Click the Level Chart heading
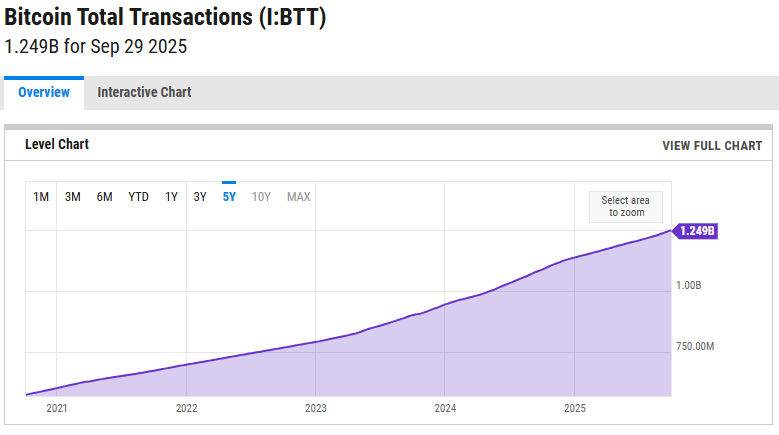The width and height of the screenshot is (779, 435). point(57,145)
